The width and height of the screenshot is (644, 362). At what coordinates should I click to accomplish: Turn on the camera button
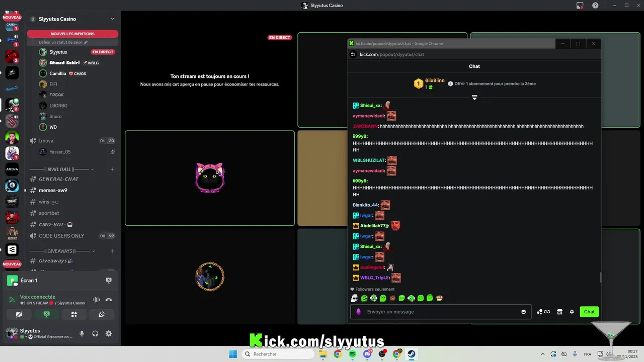(19, 315)
